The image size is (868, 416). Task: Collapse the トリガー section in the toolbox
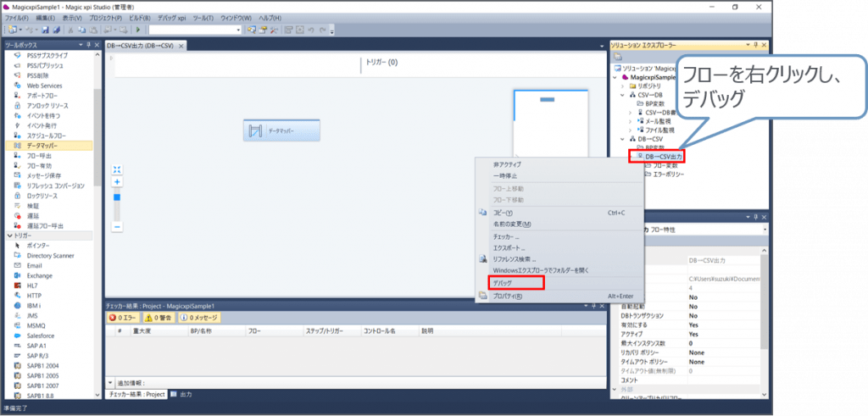click(x=9, y=235)
